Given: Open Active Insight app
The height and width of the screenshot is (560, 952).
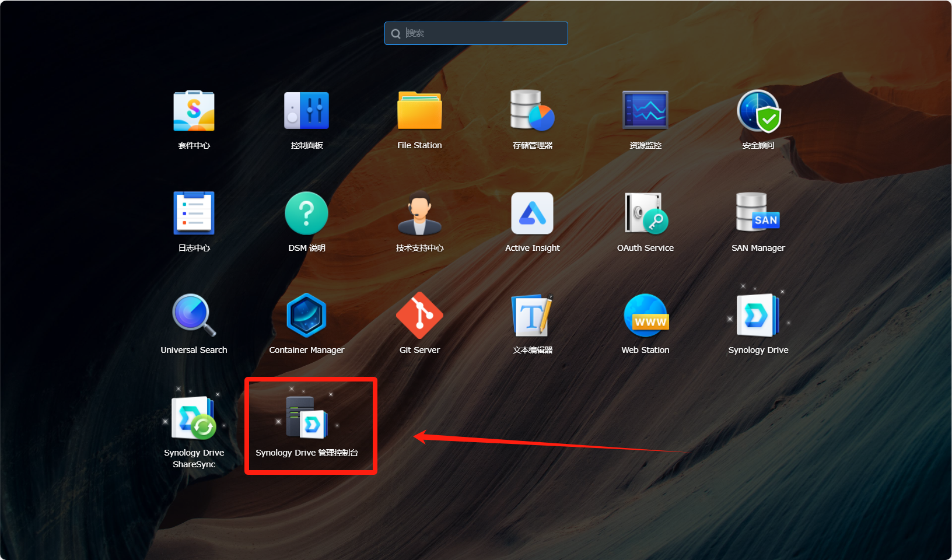Looking at the screenshot, I should pos(532,213).
